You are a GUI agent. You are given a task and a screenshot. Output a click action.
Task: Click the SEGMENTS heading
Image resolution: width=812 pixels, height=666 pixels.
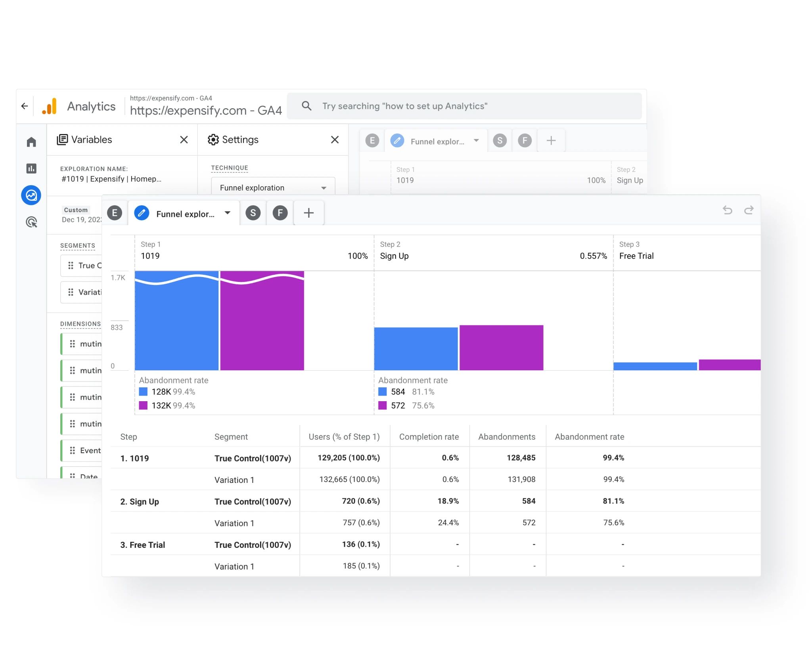tap(78, 245)
